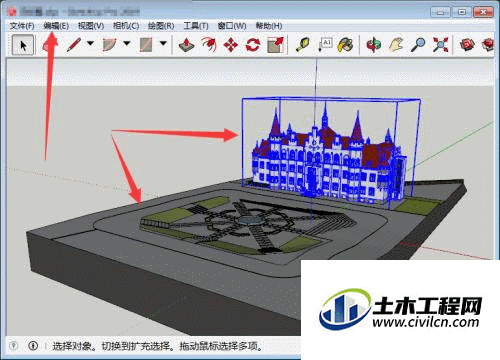Open the 相机(C) menu

[x=126, y=26]
